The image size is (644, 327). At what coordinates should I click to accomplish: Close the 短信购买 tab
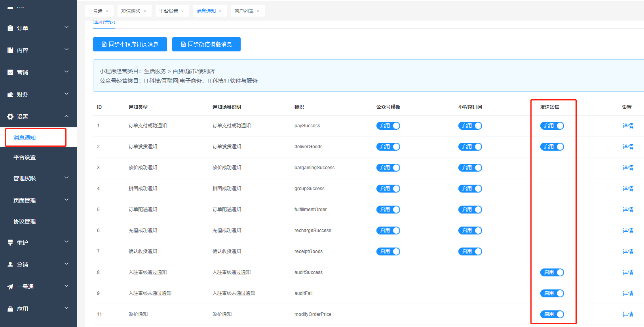[145, 11]
